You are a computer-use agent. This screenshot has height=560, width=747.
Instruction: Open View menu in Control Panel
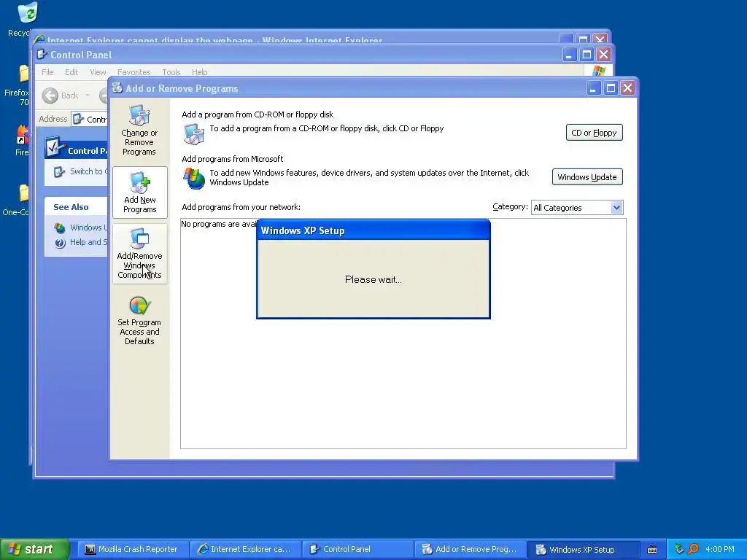[98, 72]
